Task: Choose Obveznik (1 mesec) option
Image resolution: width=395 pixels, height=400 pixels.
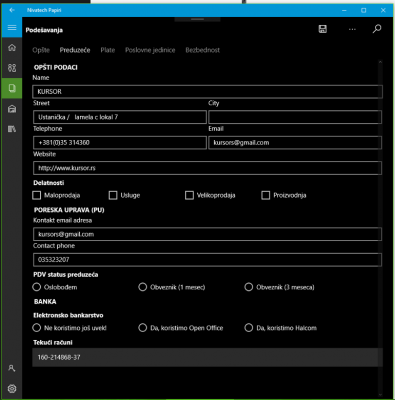Action: click(143, 287)
